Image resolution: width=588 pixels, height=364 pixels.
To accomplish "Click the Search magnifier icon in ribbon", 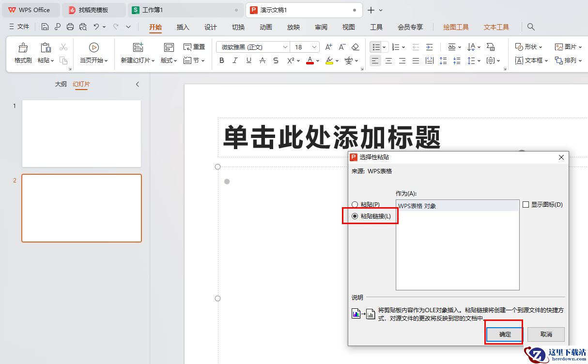I will [531, 27].
